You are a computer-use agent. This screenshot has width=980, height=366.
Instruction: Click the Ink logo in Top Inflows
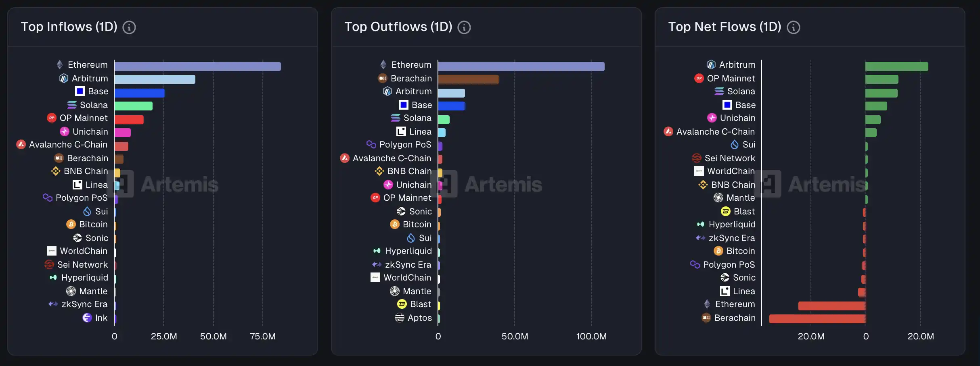click(87, 318)
